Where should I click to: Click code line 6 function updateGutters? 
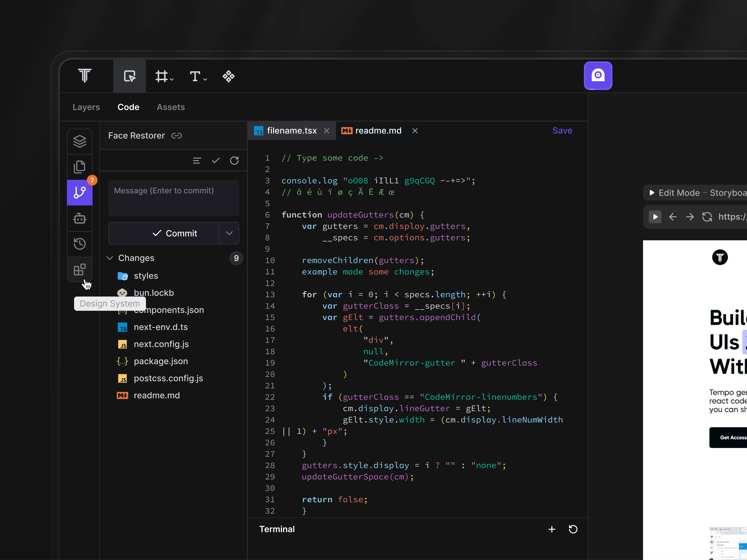tap(353, 215)
